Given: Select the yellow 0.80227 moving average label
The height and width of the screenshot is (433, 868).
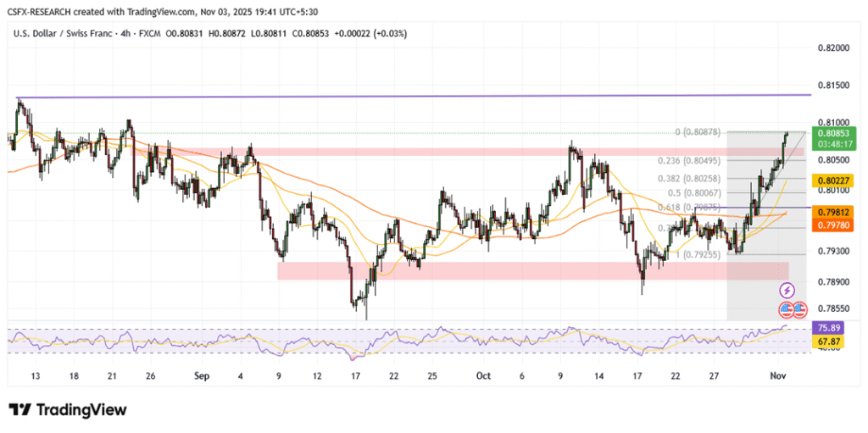Looking at the screenshot, I should tap(834, 180).
